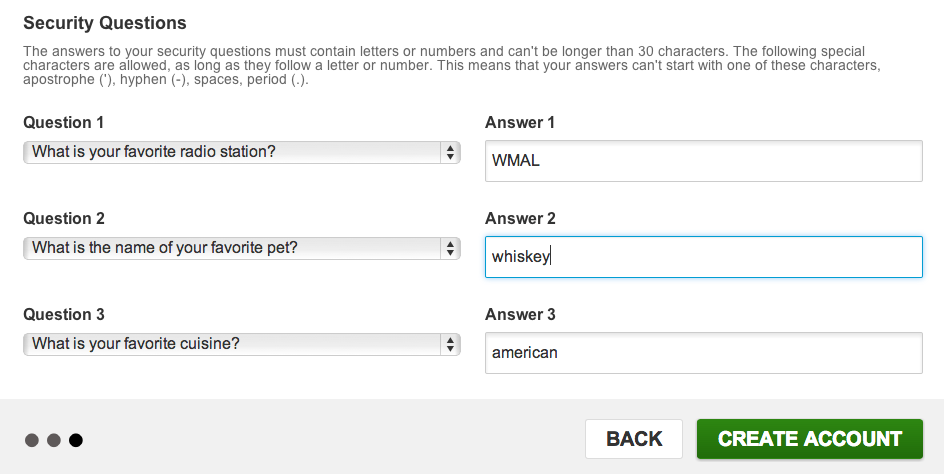Viewport: 944px width, 474px height.
Task: Click the second step progress dot
Action: click(54, 440)
